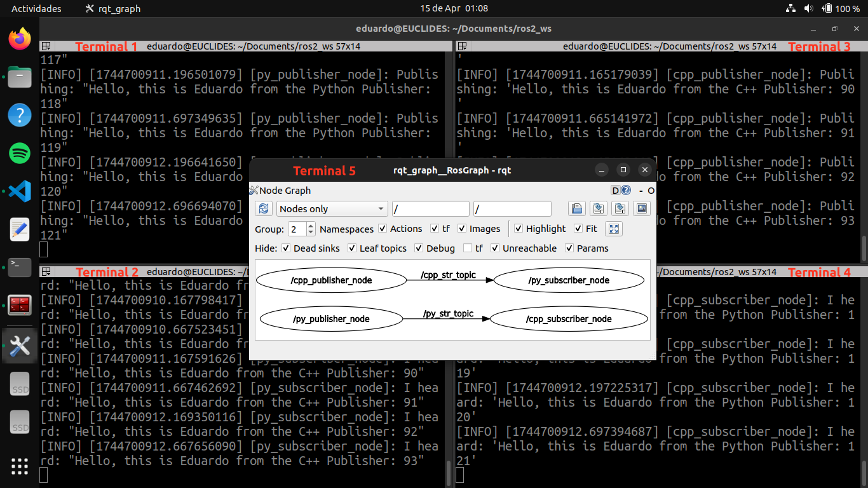The image size is (868, 488).
Task: Open network status icon in top bar
Action: coord(790,8)
